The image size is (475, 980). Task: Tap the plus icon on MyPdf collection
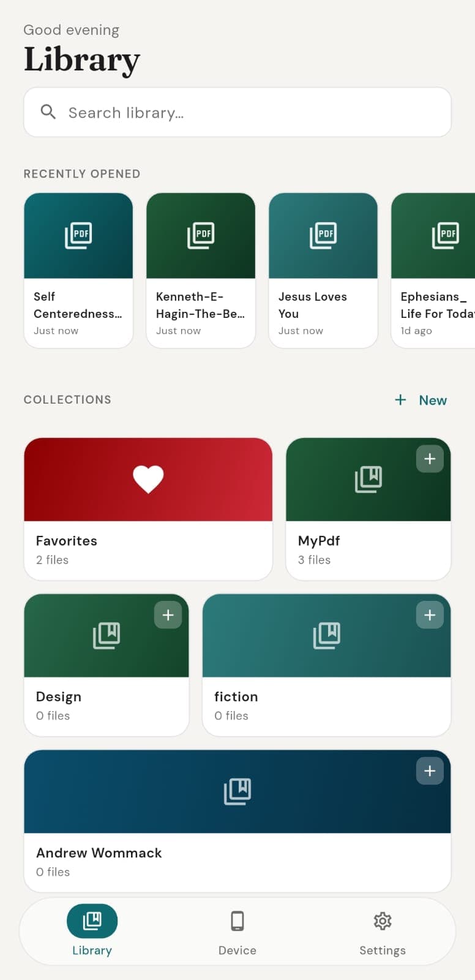430,459
